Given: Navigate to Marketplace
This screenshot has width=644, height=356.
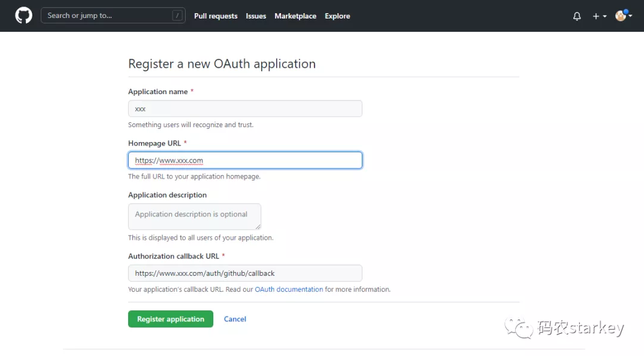Looking at the screenshot, I should point(295,16).
